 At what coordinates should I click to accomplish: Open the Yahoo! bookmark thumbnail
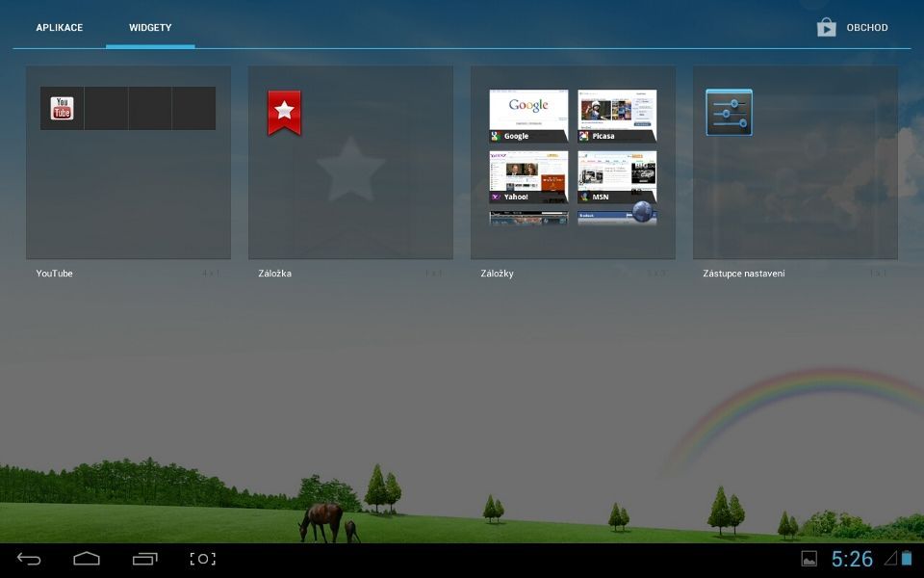click(528, 177)
